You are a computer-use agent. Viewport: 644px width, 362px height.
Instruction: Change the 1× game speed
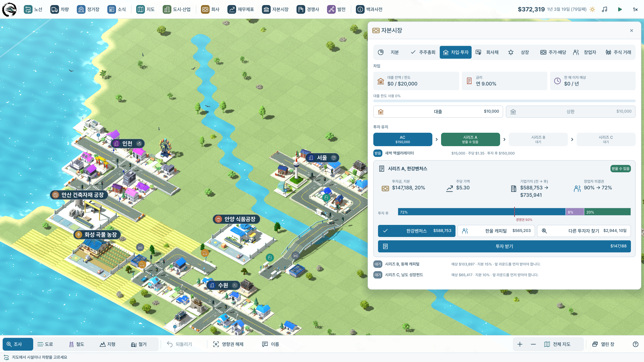click(635, 9)
